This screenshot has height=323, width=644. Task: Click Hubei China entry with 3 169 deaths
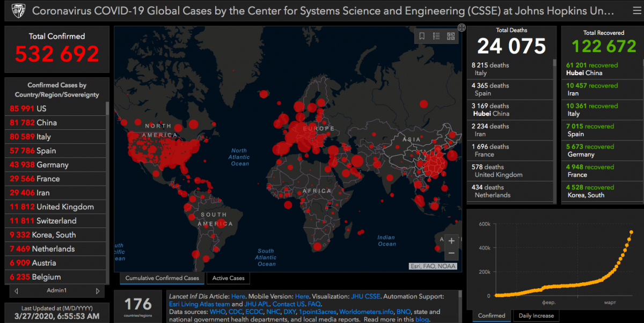(510, 110)
